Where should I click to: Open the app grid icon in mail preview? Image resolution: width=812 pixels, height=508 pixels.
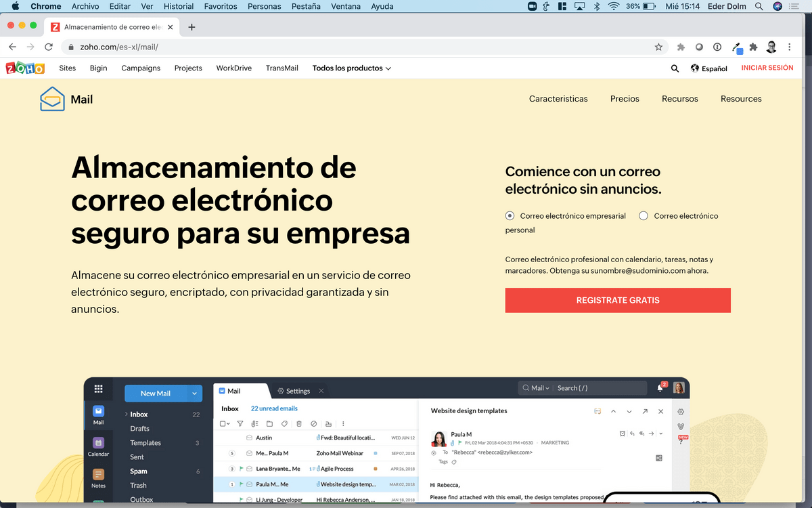coord(99,389)
